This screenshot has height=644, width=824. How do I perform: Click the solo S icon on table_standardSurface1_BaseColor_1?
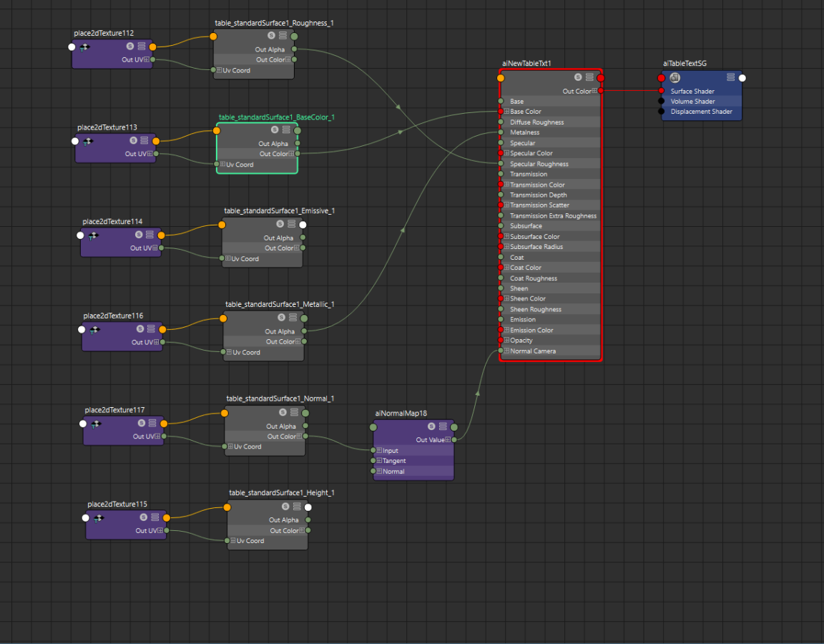tap(275, 130)
